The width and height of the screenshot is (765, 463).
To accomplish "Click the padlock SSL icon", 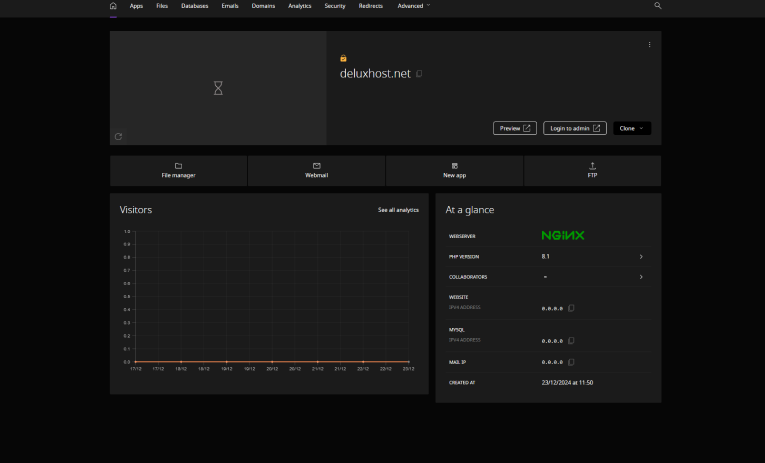I will [x=343, y=58].
